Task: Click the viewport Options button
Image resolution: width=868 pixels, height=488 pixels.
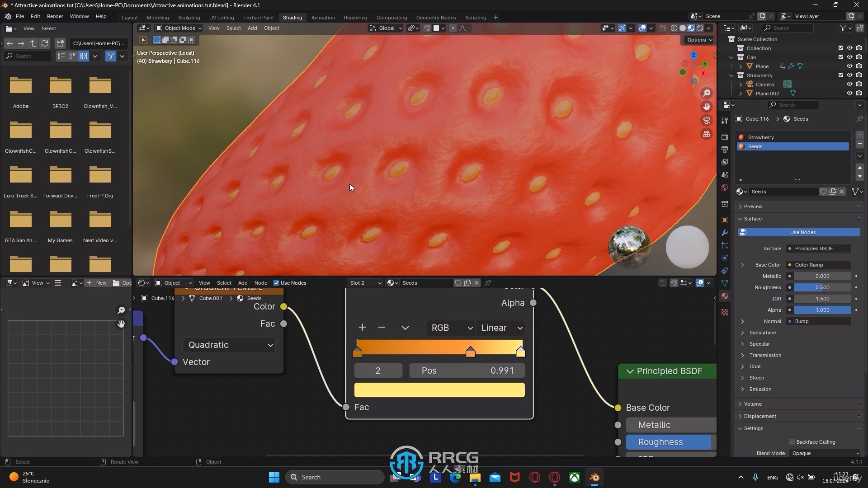Action: click(699, 40)
